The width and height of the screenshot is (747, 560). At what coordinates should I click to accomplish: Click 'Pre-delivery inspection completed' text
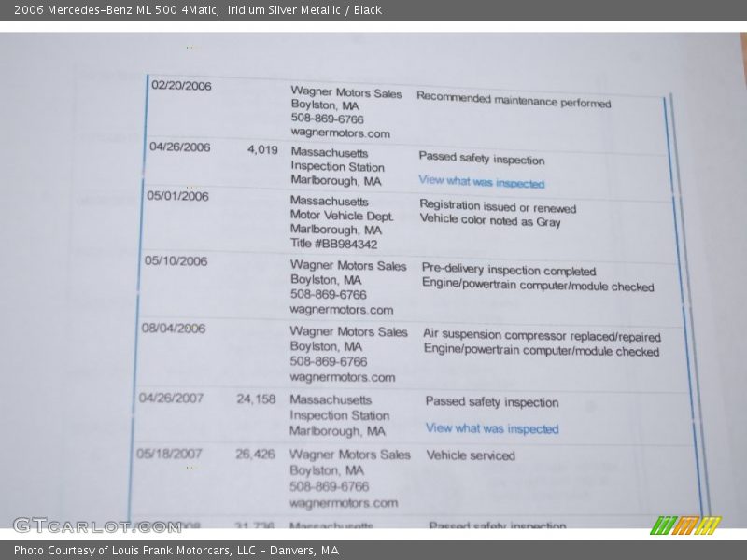[508, 270]
